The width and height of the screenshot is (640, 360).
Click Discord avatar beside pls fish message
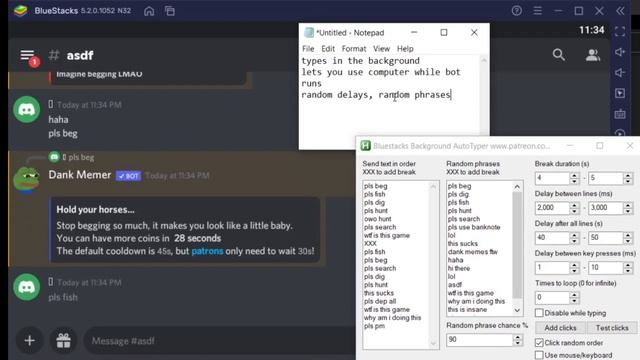pyautogui.click(x=27, y=287)
